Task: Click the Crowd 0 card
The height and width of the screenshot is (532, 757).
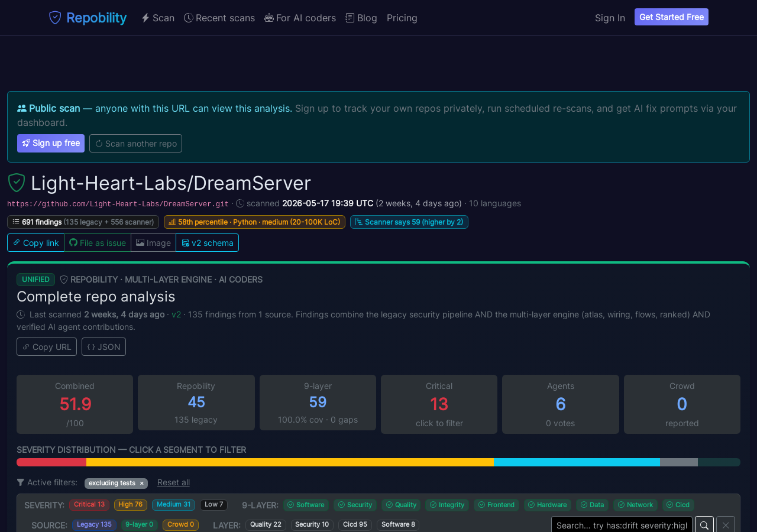Action: click(682, 404)
